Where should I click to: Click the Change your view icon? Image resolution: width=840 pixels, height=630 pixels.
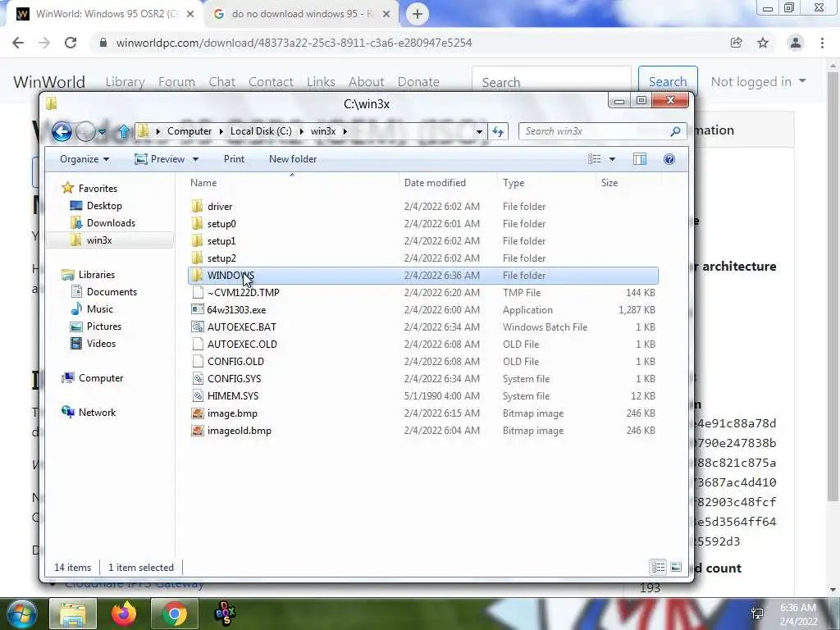(594, 159)
